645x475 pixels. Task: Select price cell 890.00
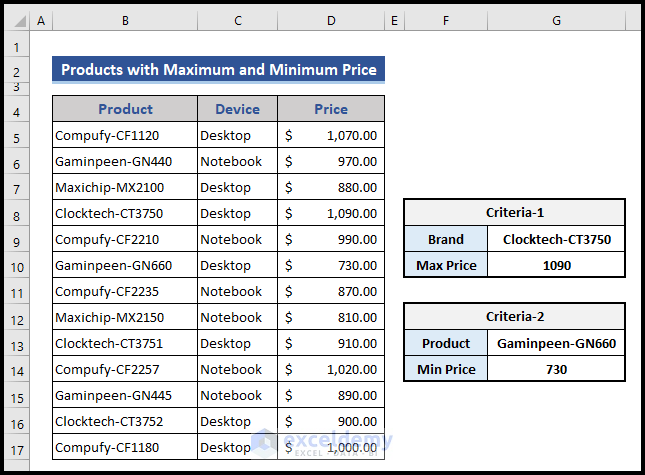331,395
